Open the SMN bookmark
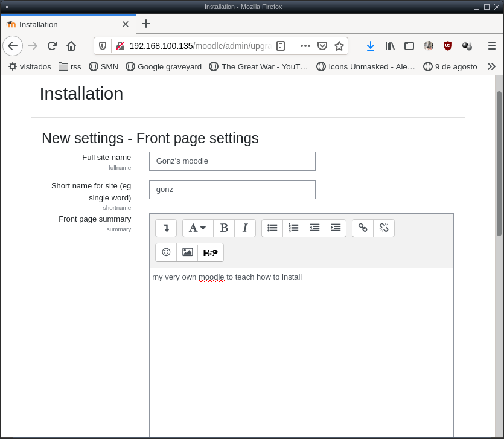The image size is (504, 439). (103, 66)
